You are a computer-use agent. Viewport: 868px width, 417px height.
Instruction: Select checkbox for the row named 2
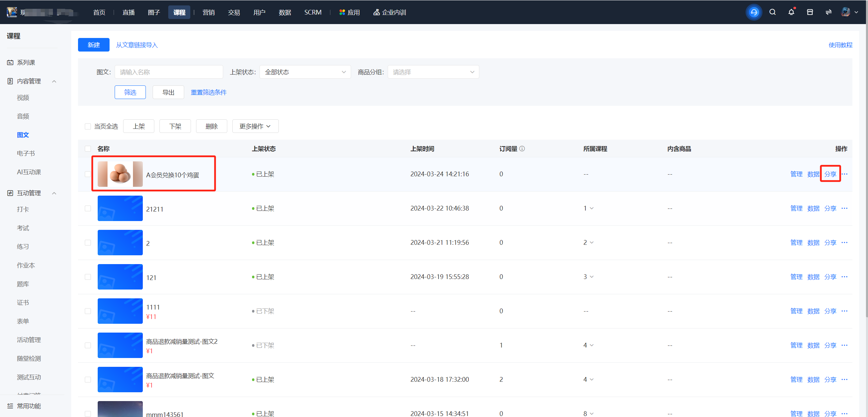coord(88,242)
